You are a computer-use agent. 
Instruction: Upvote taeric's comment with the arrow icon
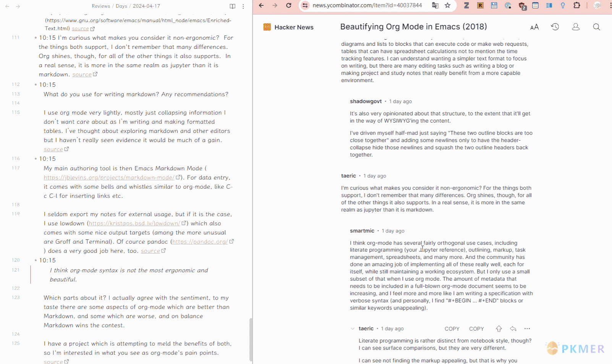[x=499, y=328]
